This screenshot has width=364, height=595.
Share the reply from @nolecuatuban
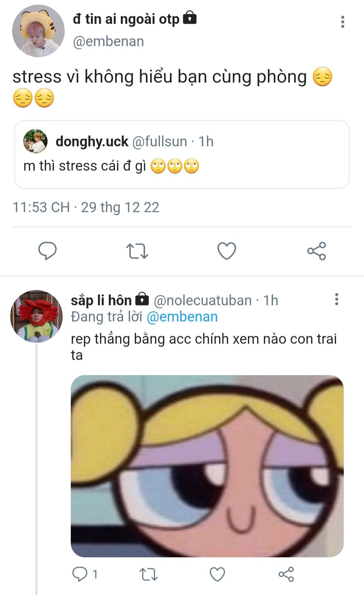point(286,574)
